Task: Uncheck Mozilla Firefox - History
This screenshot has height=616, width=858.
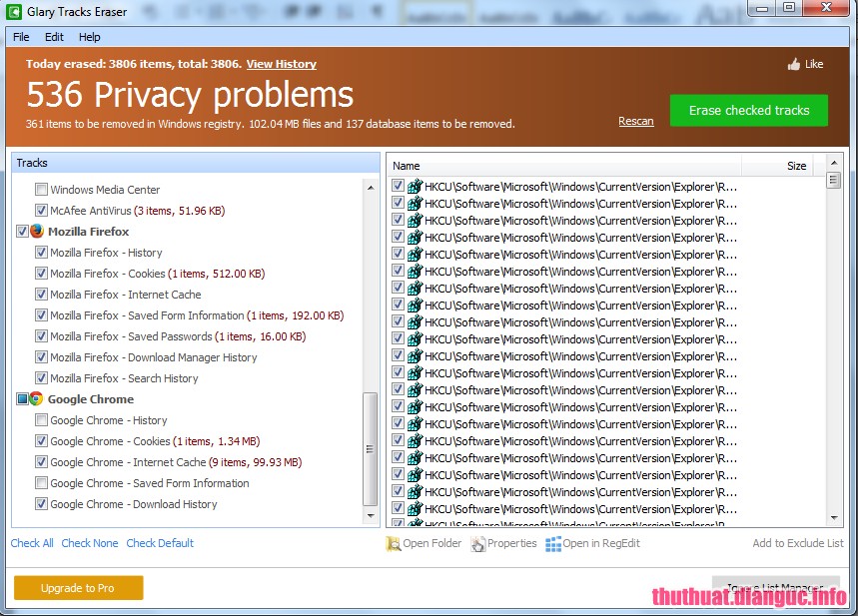Action: (x=41, y=253)
